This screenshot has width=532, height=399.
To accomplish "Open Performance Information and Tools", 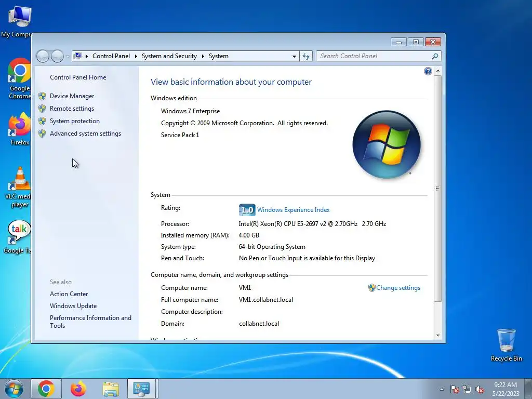I will click(x=90, y=322).
